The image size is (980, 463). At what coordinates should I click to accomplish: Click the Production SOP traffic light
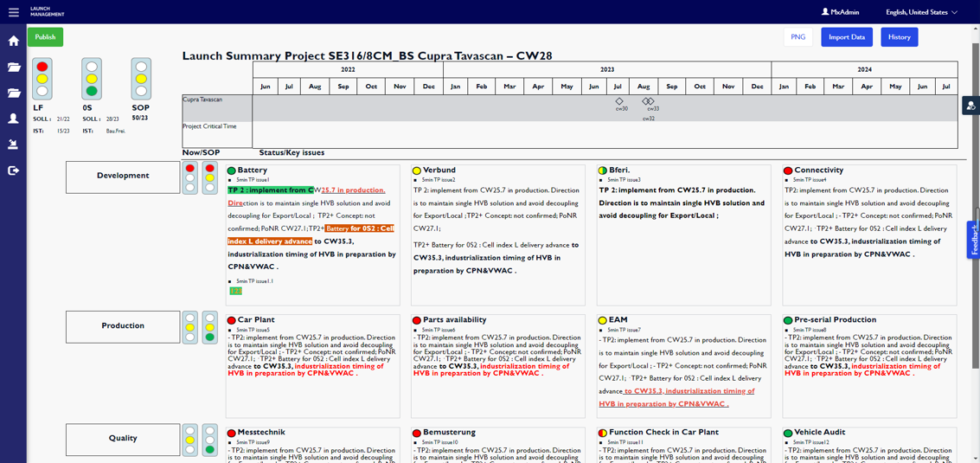[210, 327]
